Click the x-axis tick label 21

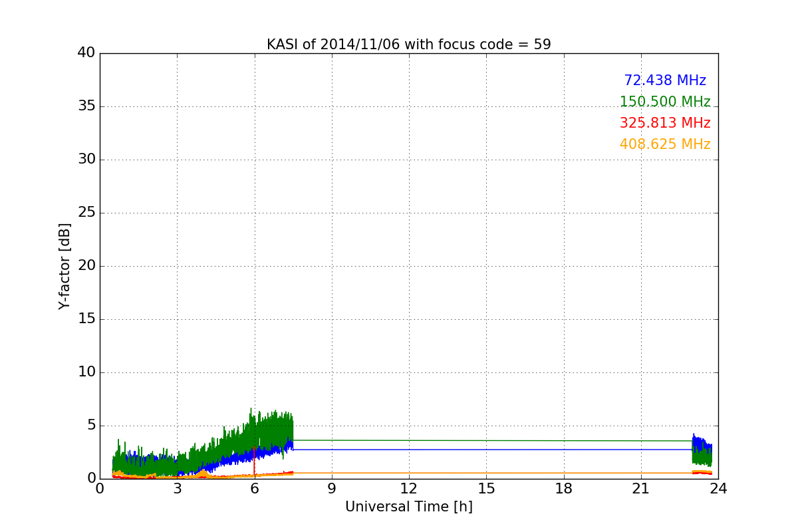pyautogui.click(x=641, y=489)
